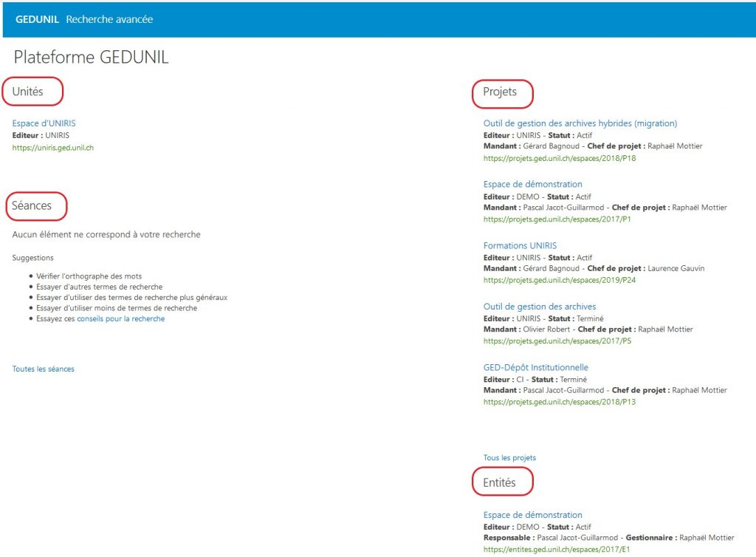Click the GEDUNIL brand link in header
The image size is (756, 557).
37,19
